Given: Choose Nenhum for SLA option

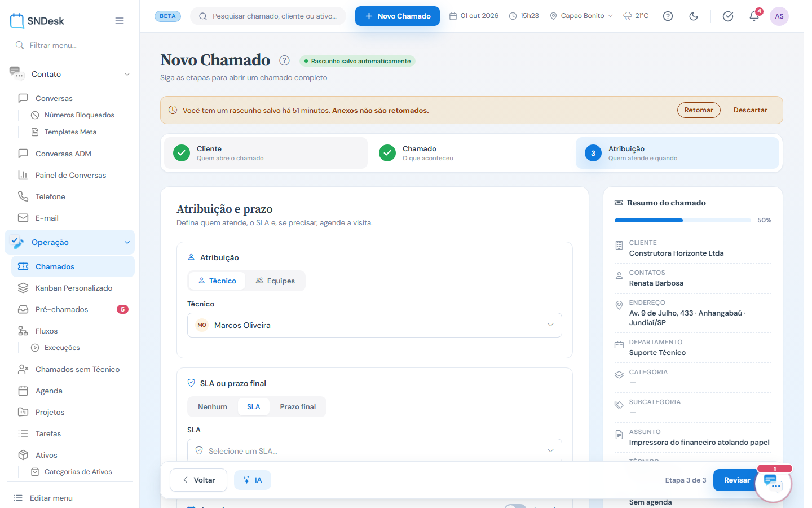Looking at the screenshot, I should click(x=213, y=406).
